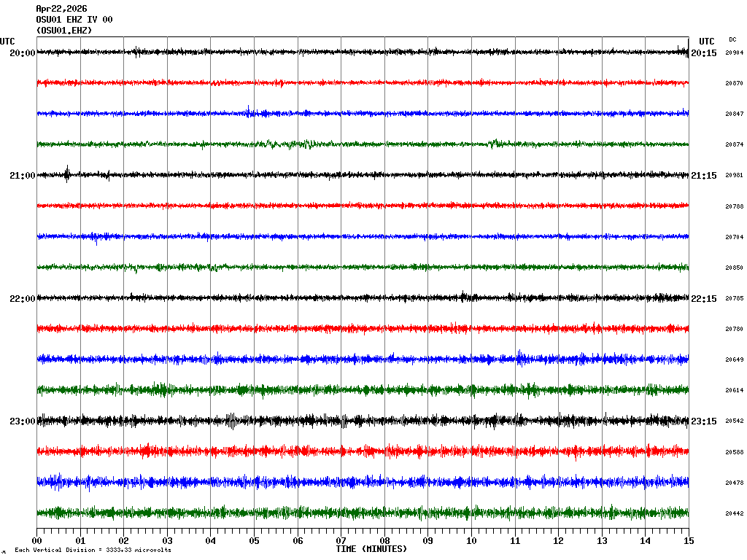This screenshot has height=560, width=747.
Task: Click the 00 minute tick label
Action: click(x=37, y=541)
